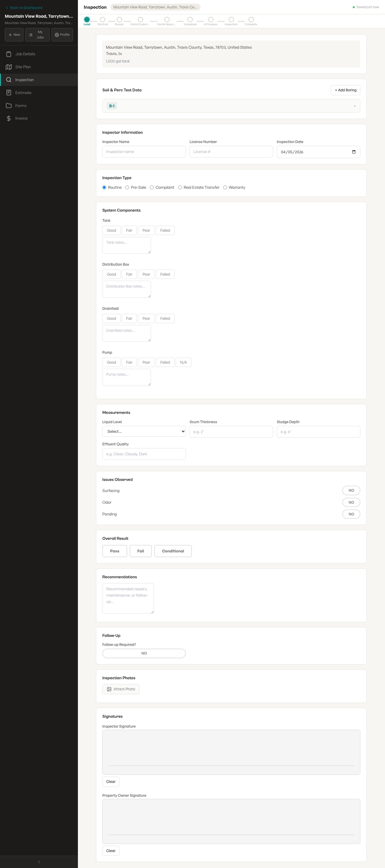Open the Site Plan map icon
This screenshot has height=868, width=385.
tap(9, 67)
